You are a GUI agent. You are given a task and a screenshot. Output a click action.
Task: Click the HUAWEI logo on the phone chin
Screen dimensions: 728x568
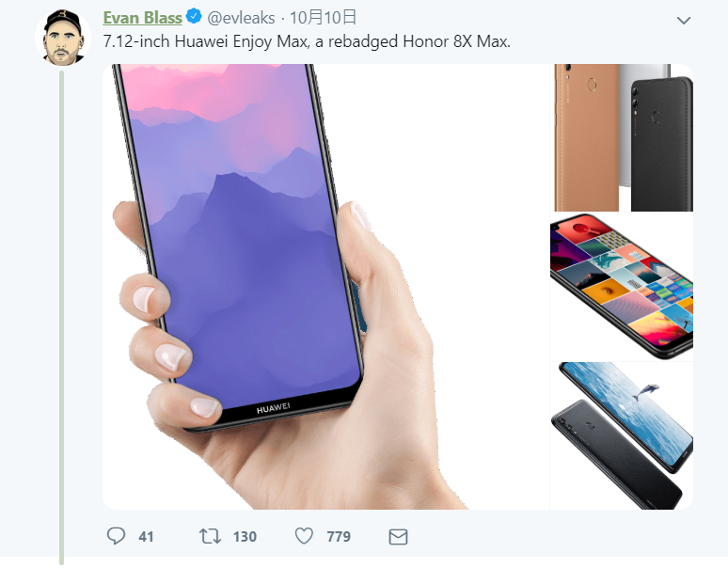[x=273, y=408]
